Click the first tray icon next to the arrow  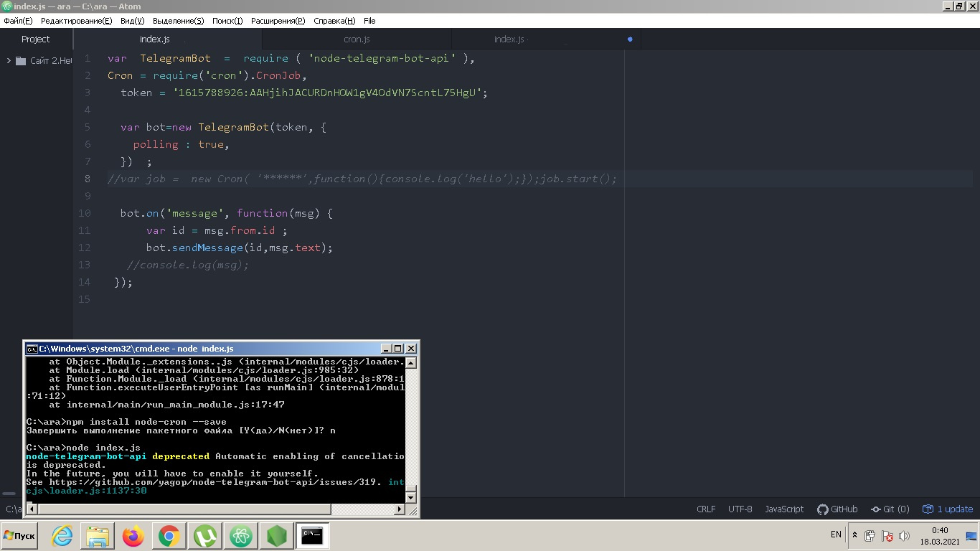point(870,536)
